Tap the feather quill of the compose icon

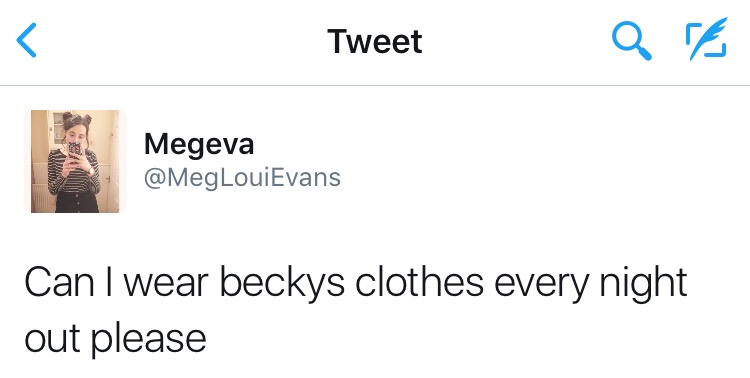709,36
